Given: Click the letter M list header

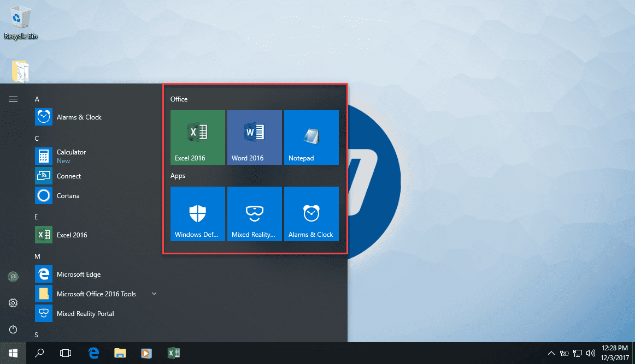Looking at the screenshot, I should 37,256.
